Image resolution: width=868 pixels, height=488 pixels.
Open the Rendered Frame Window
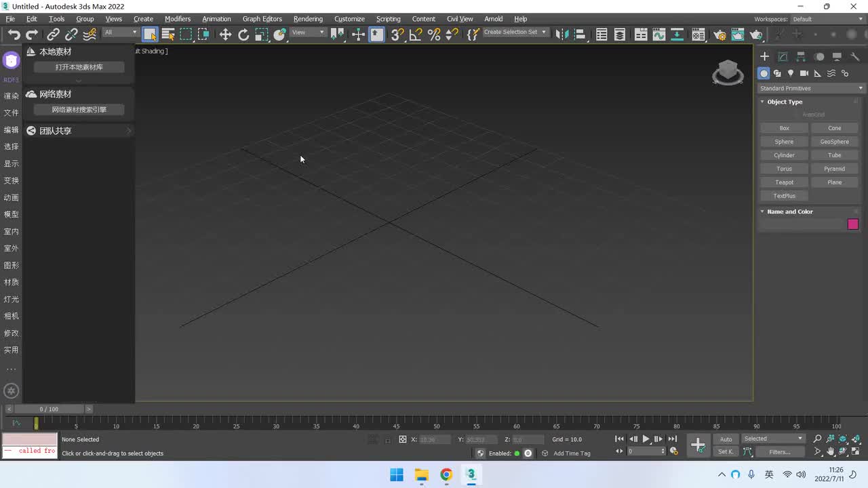(738, 35)
